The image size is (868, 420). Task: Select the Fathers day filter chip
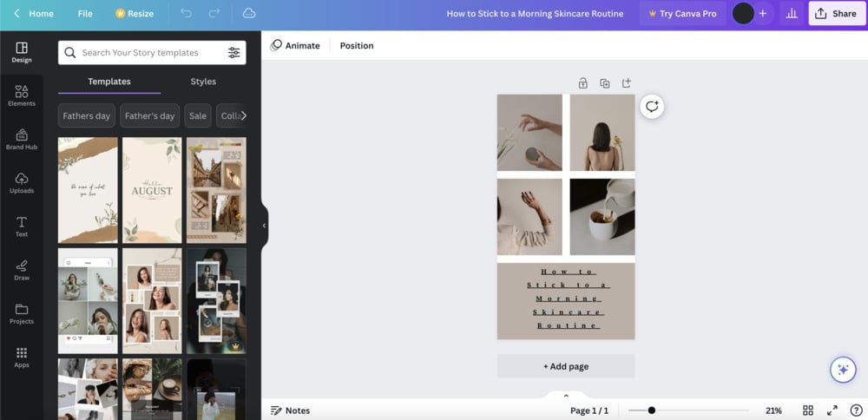pyautogui.click(x=86, y=115)
